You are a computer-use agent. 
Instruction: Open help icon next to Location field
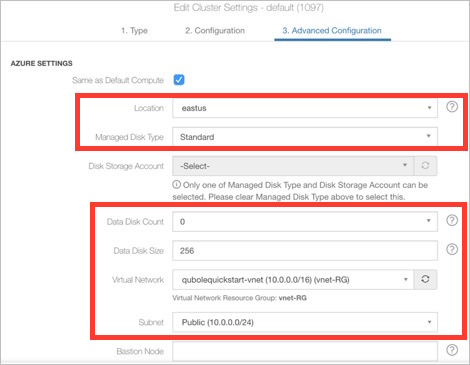coord(452,107)
